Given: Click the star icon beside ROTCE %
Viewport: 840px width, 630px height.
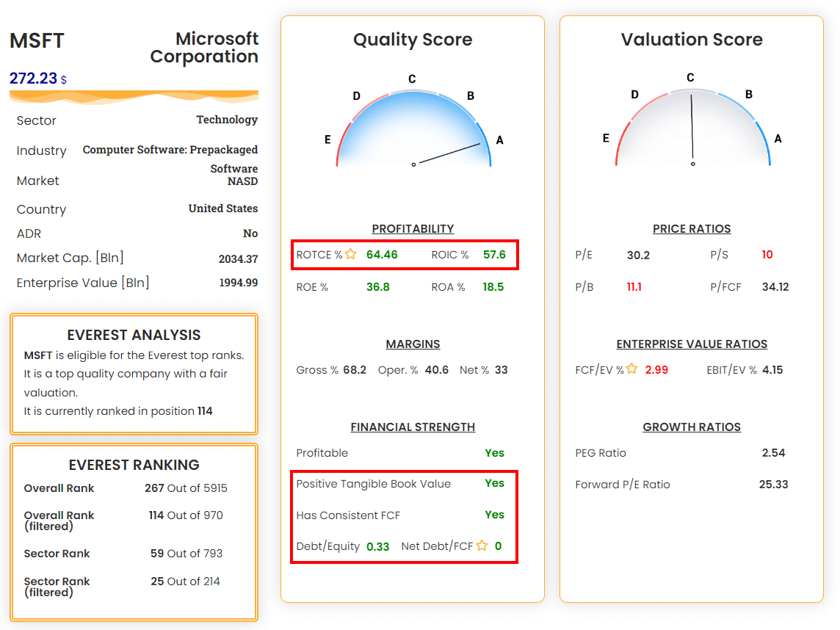Looking at the screenshot, I should [x=351, y=254].
